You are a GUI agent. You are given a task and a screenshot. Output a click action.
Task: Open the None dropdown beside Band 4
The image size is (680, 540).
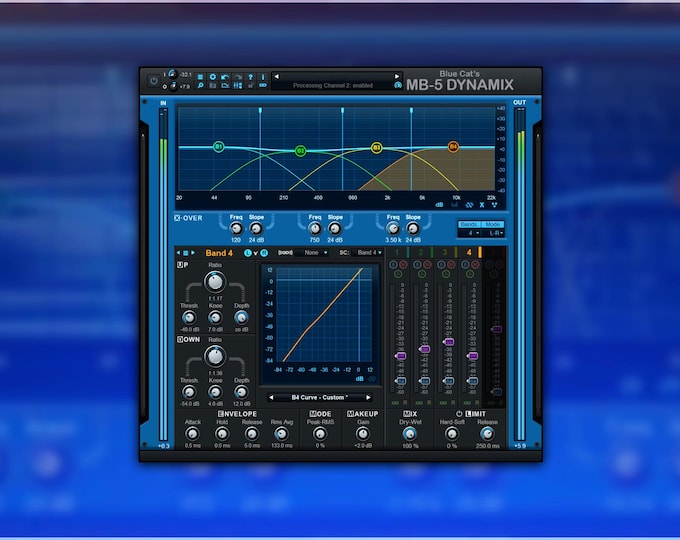(x=314, y=252)
